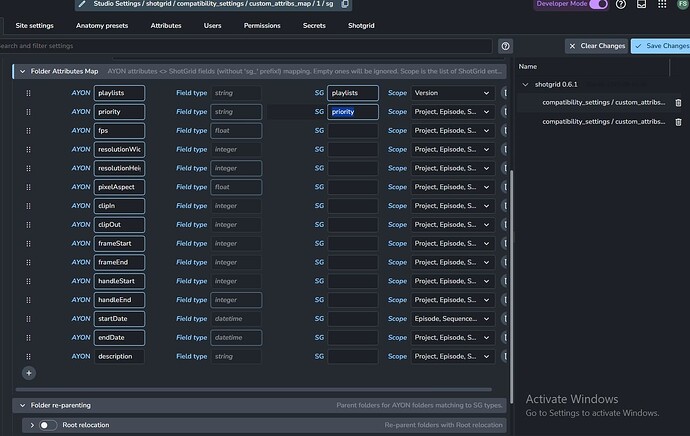The height and width of the screenshot is (436, 690).
Task: Delete the second compatibility_settings change entry
Action: (678, 122)
